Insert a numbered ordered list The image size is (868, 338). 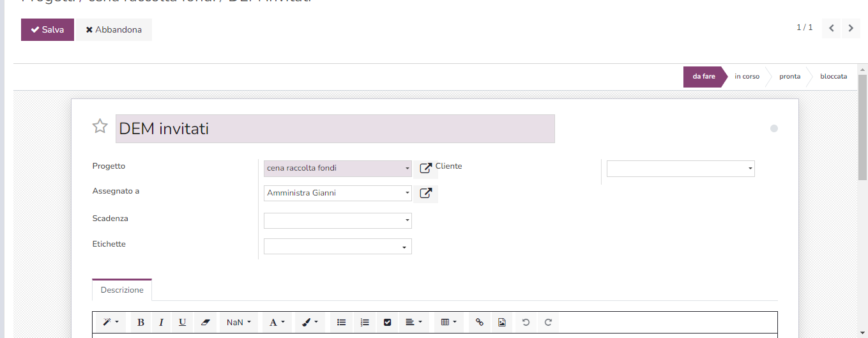pyautogui.click(x=365, y=323)
